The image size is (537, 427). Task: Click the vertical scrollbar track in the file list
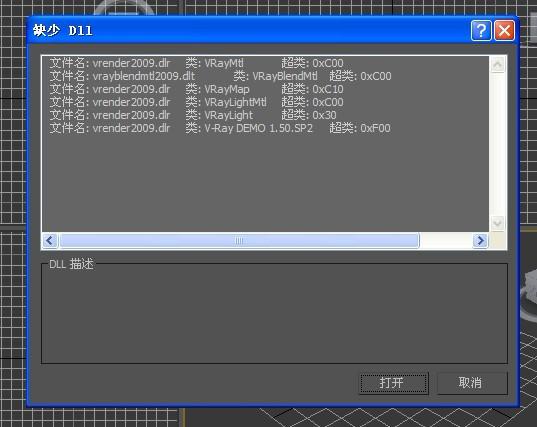click(498, 144)
